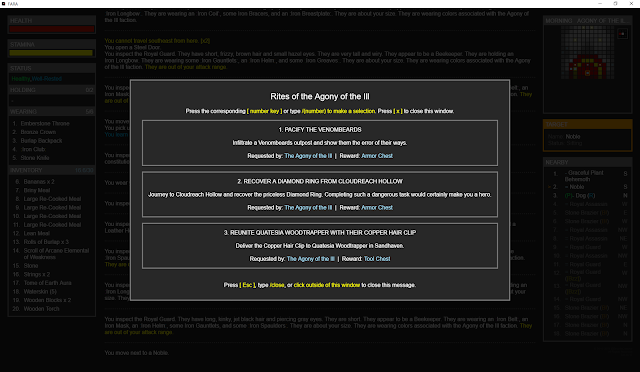Select Rolls of Burlap x 3
Viewport: 640px width, 372px height.
46,242
